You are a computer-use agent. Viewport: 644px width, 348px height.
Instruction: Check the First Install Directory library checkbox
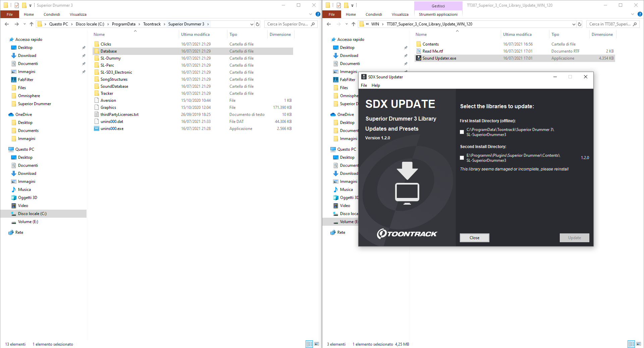tap(462, 132)
